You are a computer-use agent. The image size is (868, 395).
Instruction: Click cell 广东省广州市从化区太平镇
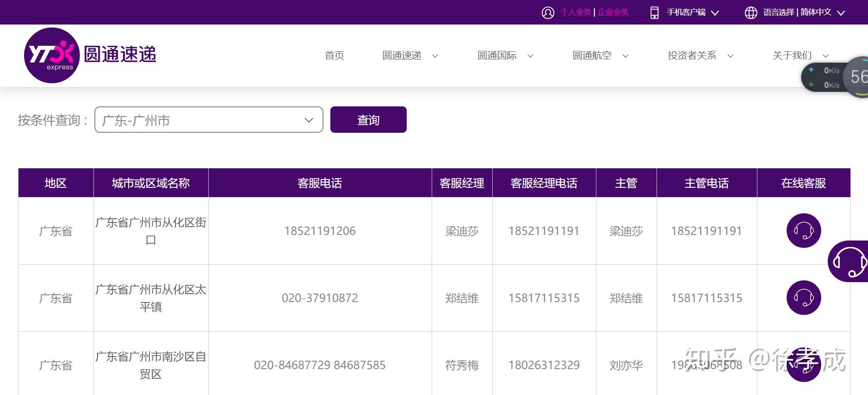(151, 298)
